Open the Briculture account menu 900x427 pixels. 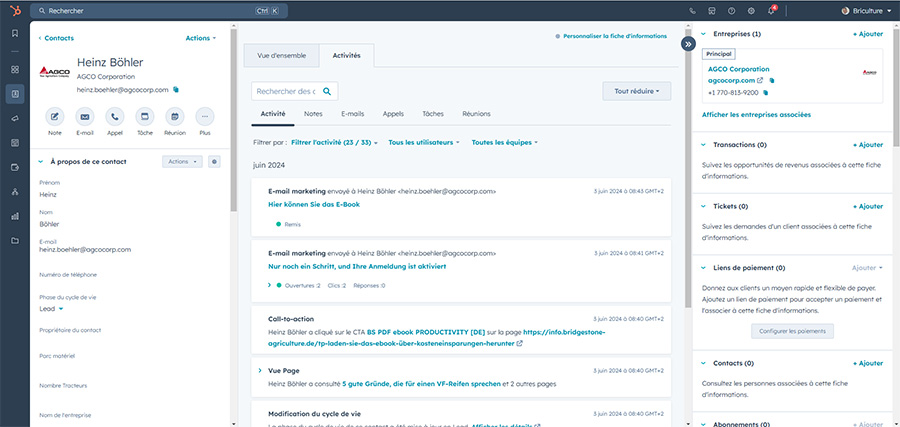pyautogui.click(x=866, y=10)
